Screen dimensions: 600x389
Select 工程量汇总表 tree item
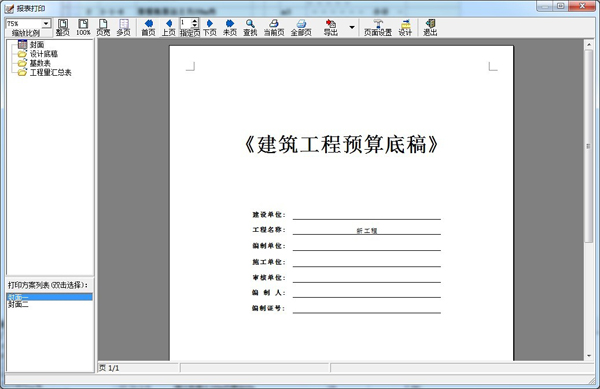click(51, 72)
